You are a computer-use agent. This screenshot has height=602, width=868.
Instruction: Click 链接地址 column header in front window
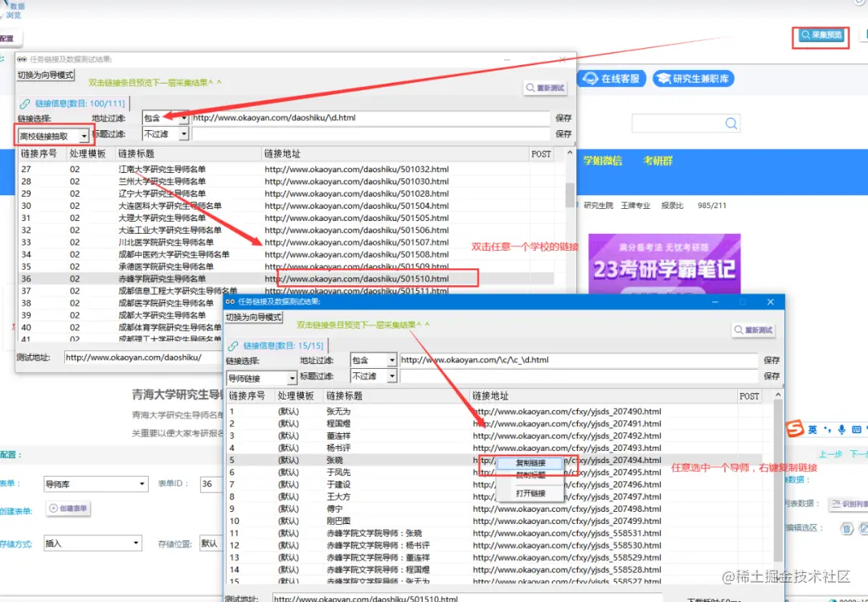604,396
